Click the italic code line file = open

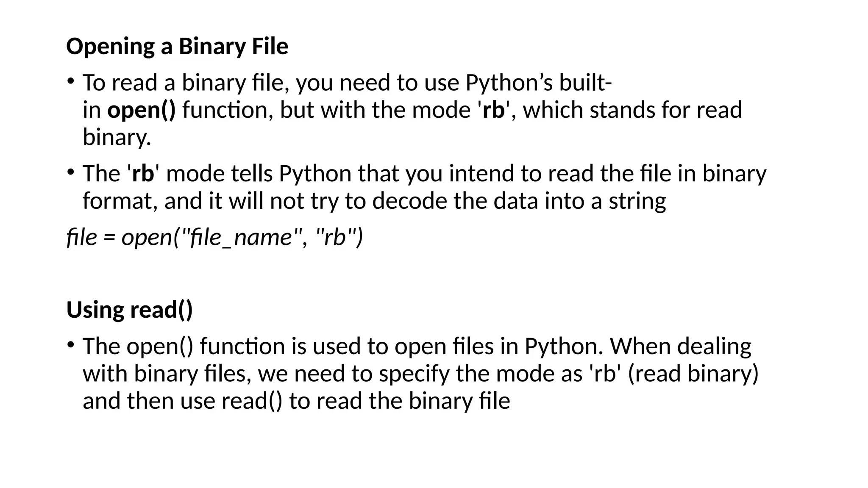214,237
